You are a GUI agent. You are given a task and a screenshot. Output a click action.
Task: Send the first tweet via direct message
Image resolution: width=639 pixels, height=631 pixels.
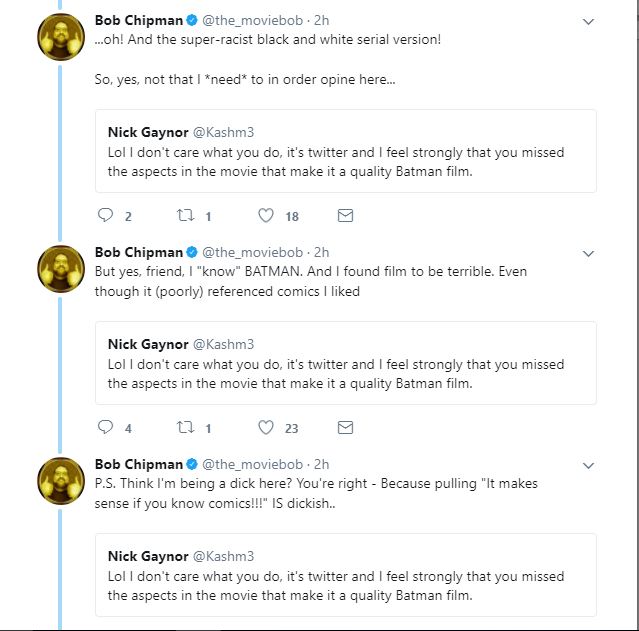tap(345, 215)
